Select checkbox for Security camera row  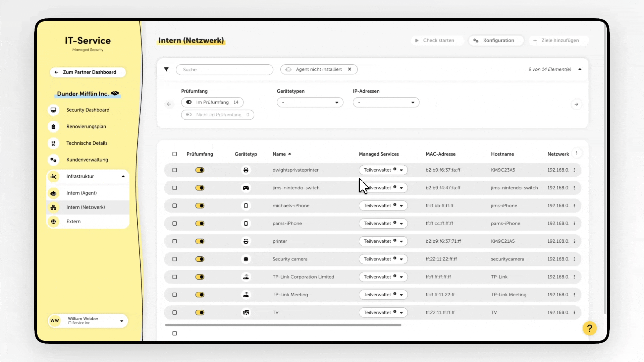coord(174,259)
